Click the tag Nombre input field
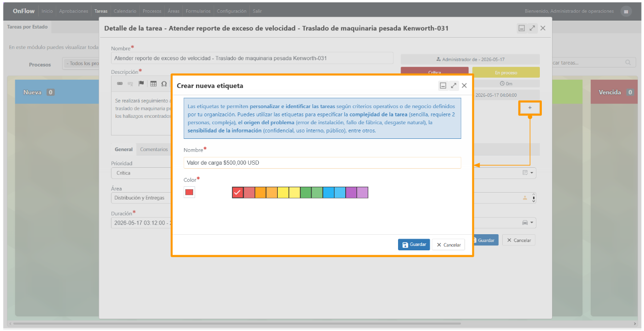The width and height of the screenshot is (644, 331). coord(322,163)
